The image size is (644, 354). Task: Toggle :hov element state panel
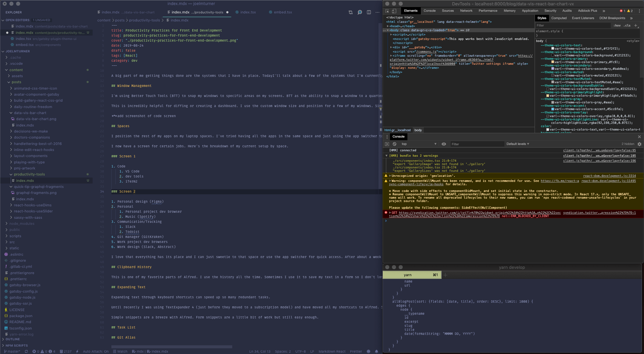point(617,26)
